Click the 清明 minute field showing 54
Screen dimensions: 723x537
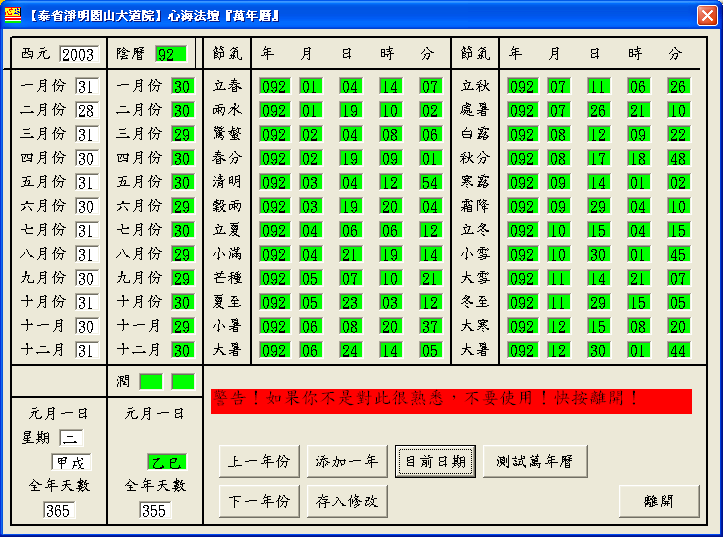pyautogui.click(x=431, y=182)
